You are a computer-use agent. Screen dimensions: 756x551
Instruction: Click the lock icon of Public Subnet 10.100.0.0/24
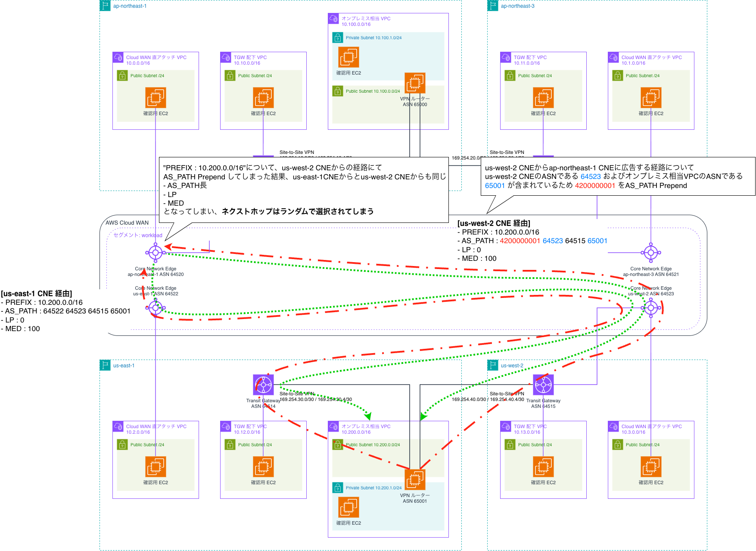click(x=338, y=91)
